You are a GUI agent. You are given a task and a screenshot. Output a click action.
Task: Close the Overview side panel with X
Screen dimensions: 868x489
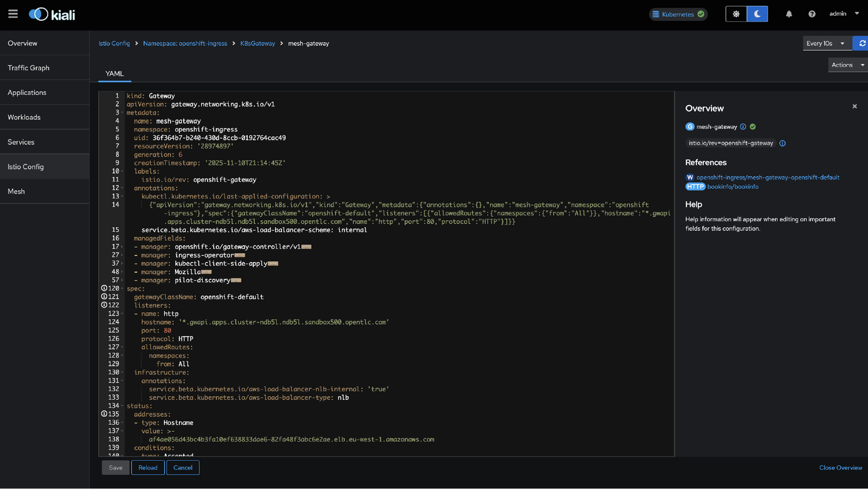855,106
